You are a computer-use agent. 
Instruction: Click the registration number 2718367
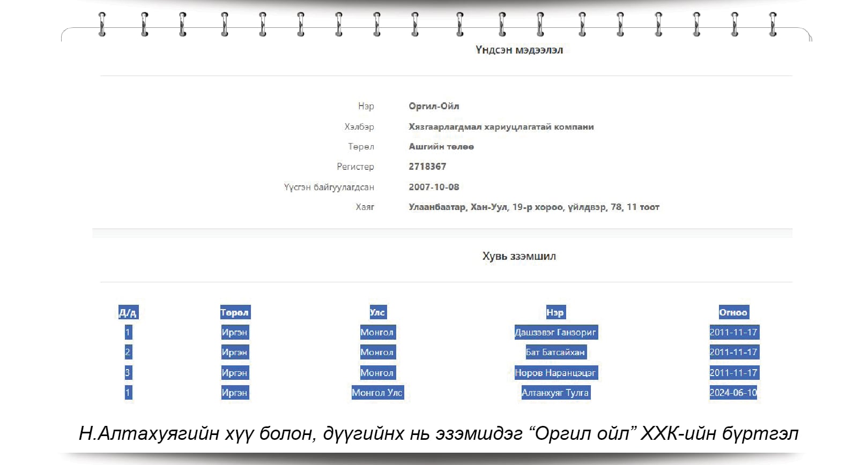coord(427,167)
